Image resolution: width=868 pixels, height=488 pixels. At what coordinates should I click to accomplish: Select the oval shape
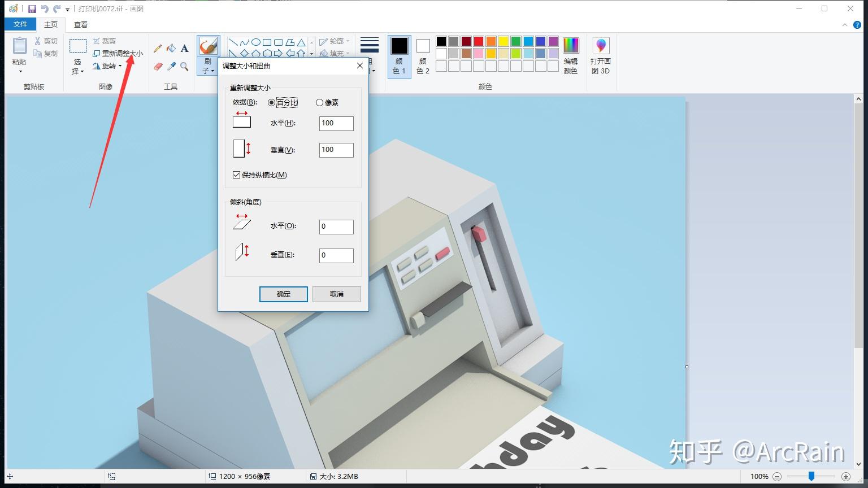click(x=255, y=42)
